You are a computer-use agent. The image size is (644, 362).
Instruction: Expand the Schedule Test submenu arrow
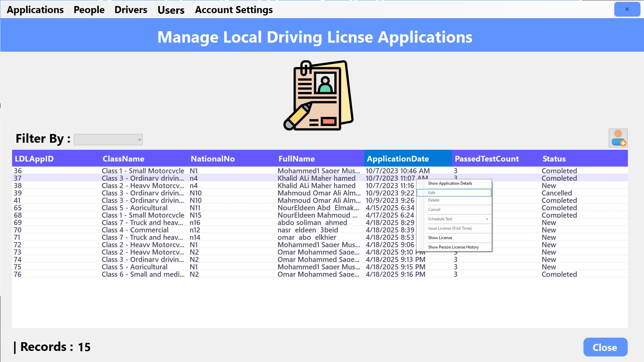(x=487, y=219)
